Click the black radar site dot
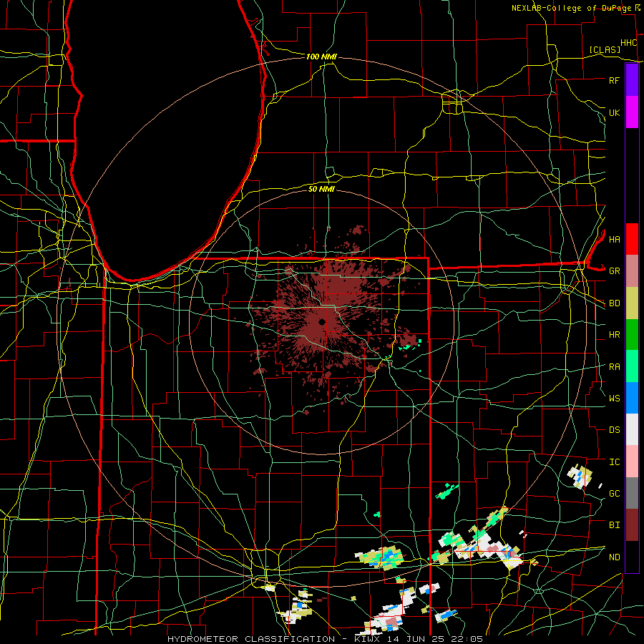 click(321, 321)
